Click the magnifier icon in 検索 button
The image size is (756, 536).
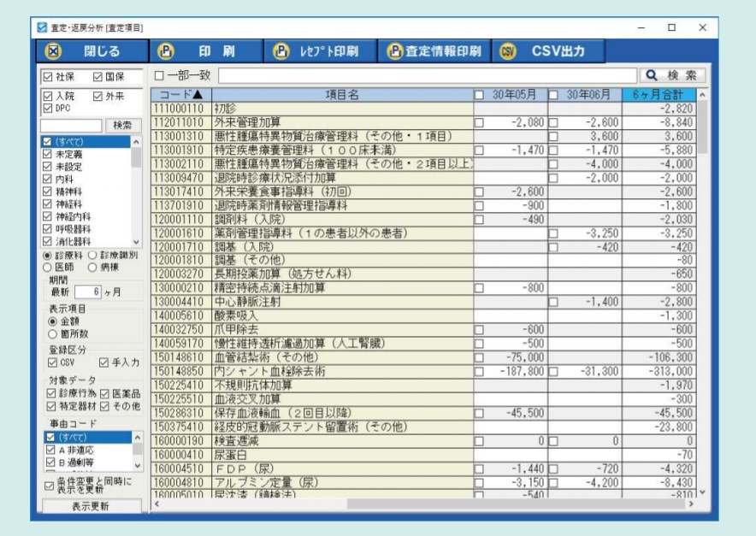652,75
